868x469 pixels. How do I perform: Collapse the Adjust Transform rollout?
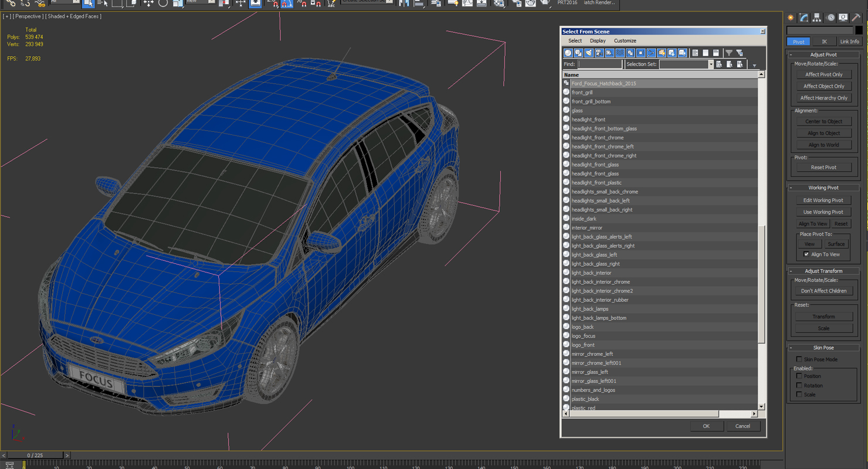(x=823, y=271)
